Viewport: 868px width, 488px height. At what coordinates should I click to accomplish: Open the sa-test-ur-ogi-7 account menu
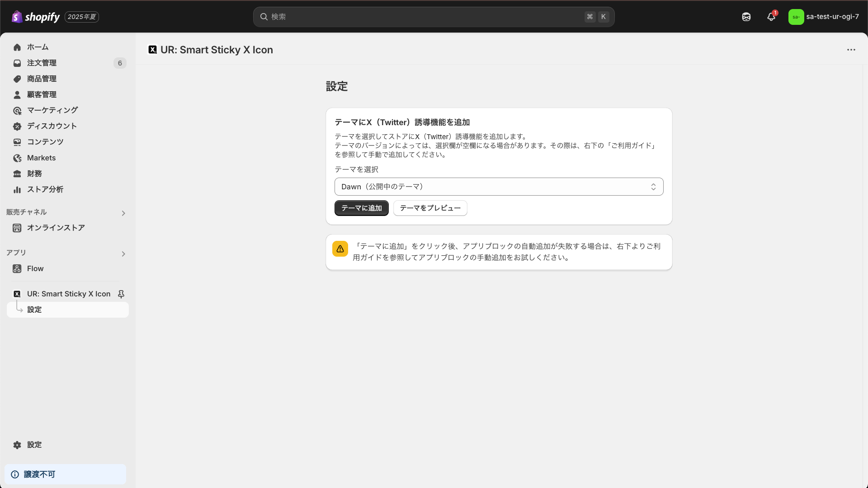point(824,17)
